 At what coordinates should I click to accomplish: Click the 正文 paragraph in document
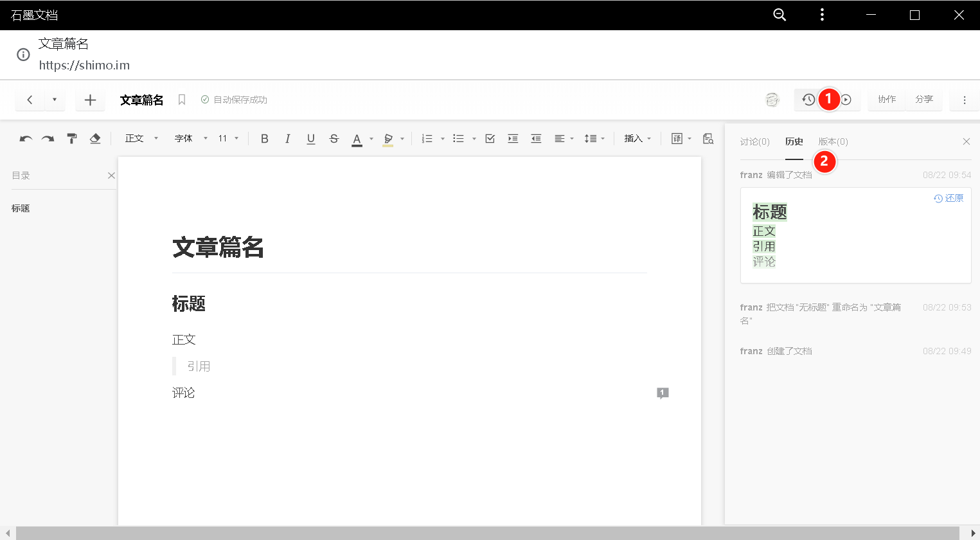click(184, 339)
